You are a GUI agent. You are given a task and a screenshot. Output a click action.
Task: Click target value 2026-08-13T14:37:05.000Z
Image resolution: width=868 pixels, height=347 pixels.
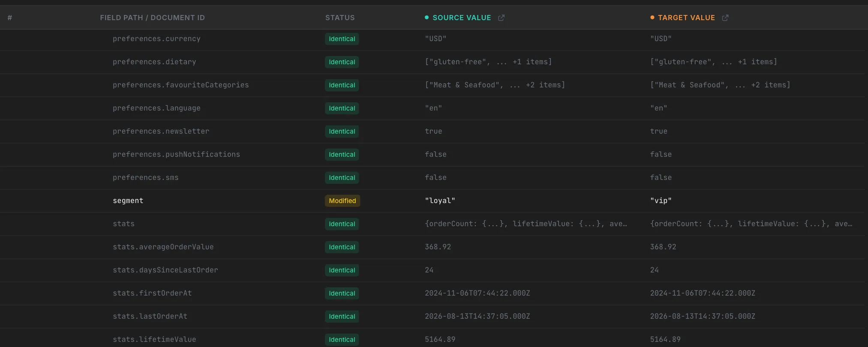pyautogui.click(x=703, y=316)
